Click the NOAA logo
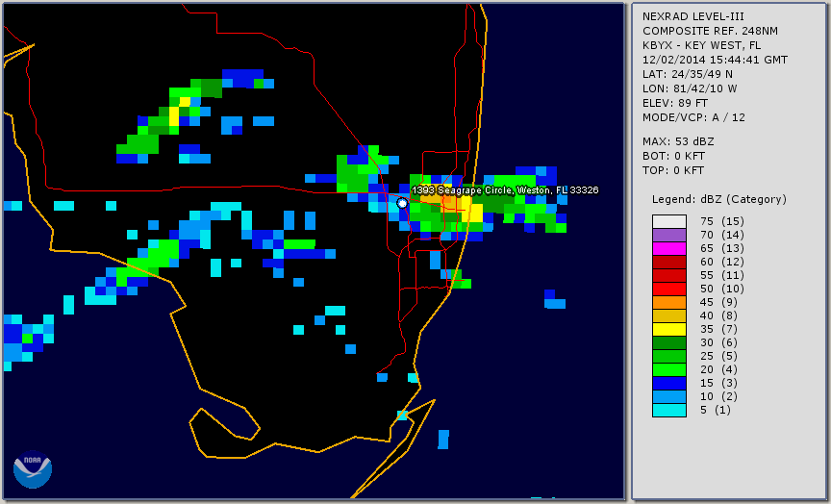Image resolution: width=831 pixels, height=504 pixels. [33, 469]
